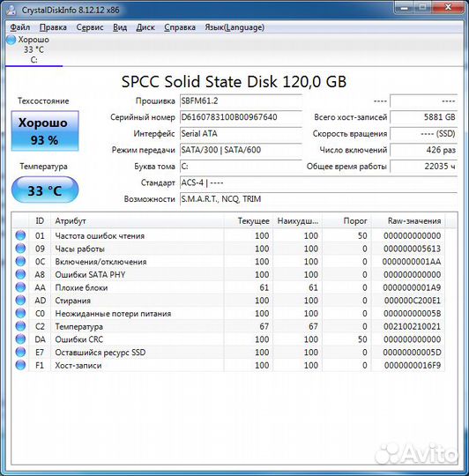Click the Ошибки CRC attribute name
The height and width of the screenshot is (476, 469).
[79, 339]
